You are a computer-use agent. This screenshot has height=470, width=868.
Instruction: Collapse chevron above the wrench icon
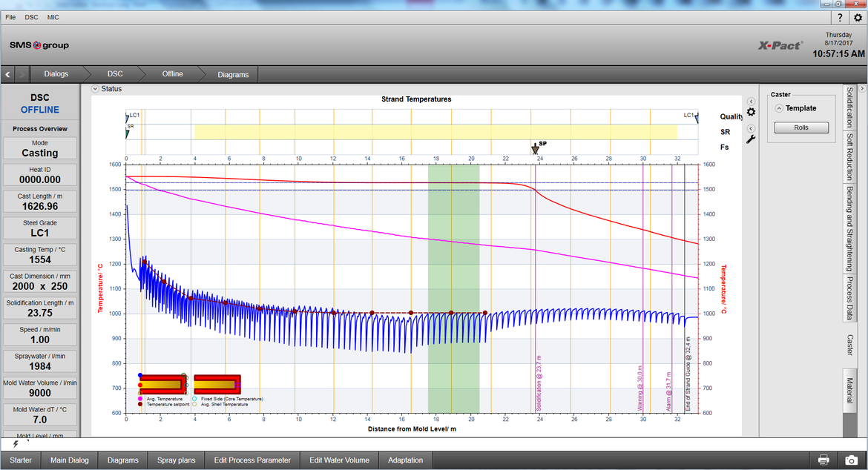pyautogui.click(x=751, y=129)
